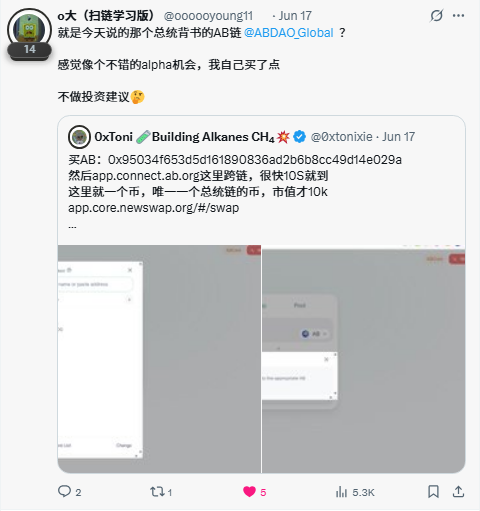Open the SpongeBob profile avatar
The width and height of the screenshot is (480, 511).
click(x=29, y=31)
